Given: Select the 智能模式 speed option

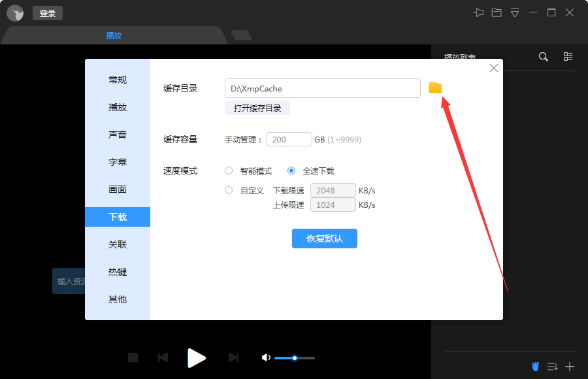Looking at the screenshot, I should [229, 171].
